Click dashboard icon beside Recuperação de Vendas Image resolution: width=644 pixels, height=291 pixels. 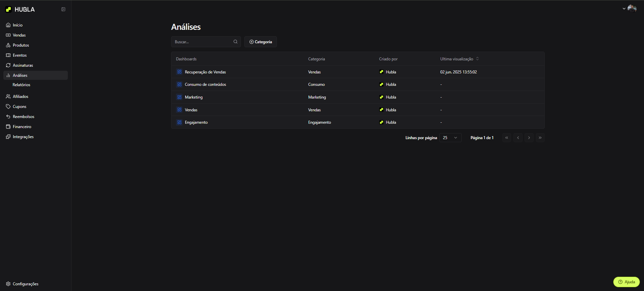point(179,72)
